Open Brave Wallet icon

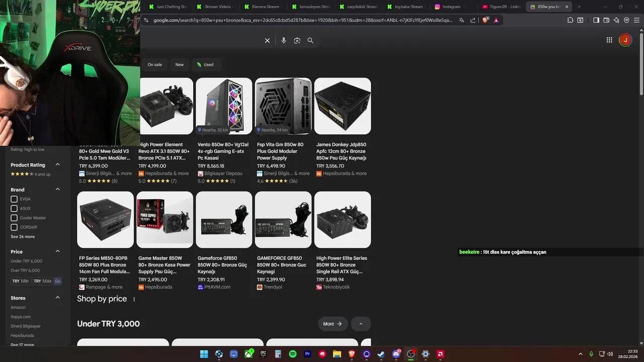[606, 20]
